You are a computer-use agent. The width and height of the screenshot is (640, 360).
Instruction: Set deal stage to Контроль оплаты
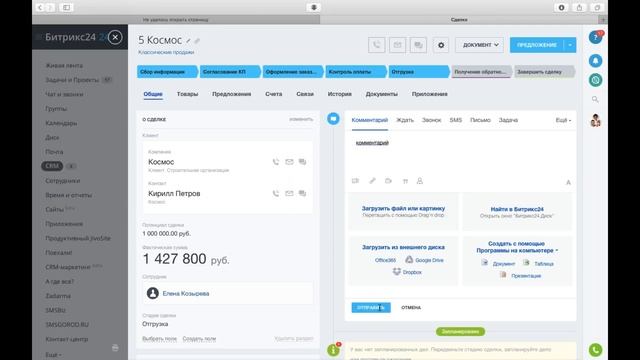tap(356, 72)
